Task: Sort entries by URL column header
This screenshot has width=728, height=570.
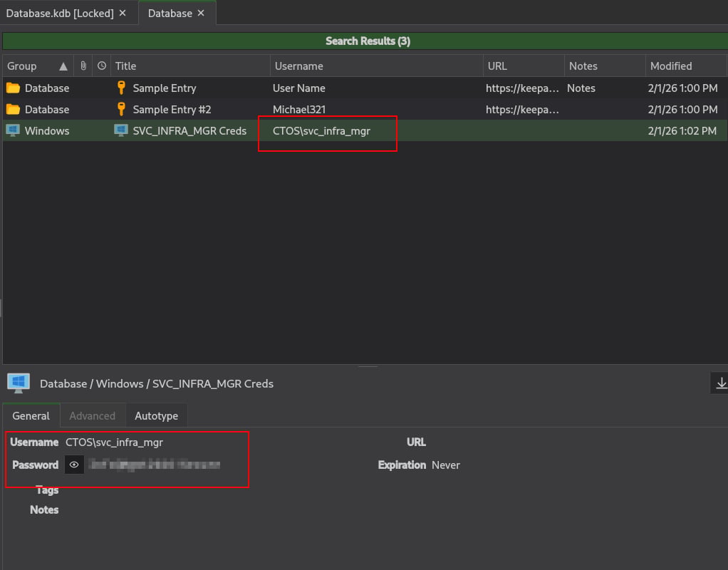Action: coord(524,66)
